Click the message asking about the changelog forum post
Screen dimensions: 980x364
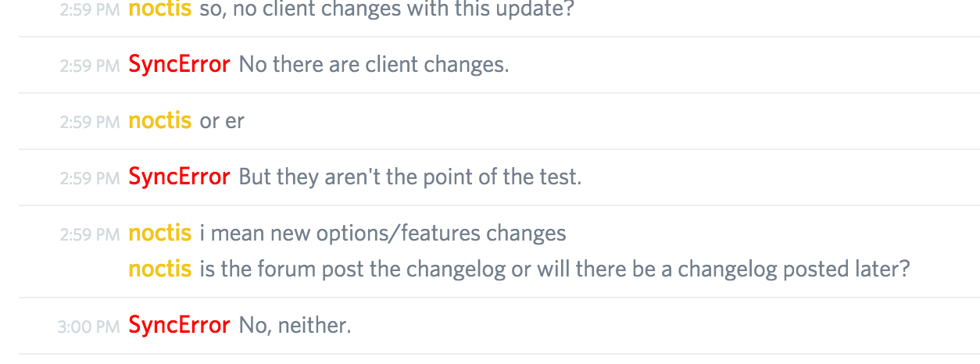pos(555,269)
